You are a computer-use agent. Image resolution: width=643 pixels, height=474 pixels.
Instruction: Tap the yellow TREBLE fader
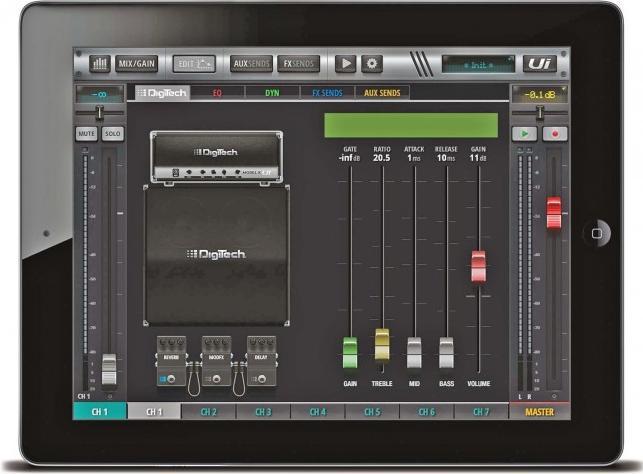pyautogui.click(x=382, y=344)
